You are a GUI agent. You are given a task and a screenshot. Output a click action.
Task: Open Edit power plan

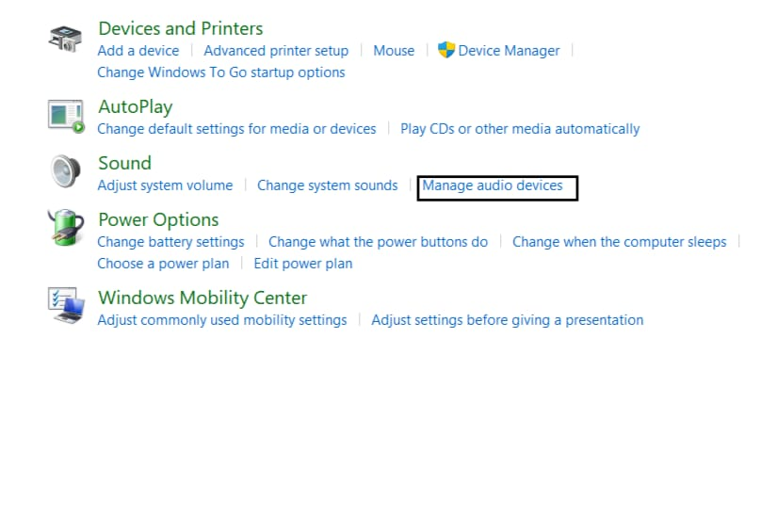pyautogui.click(x=303, y=264)
